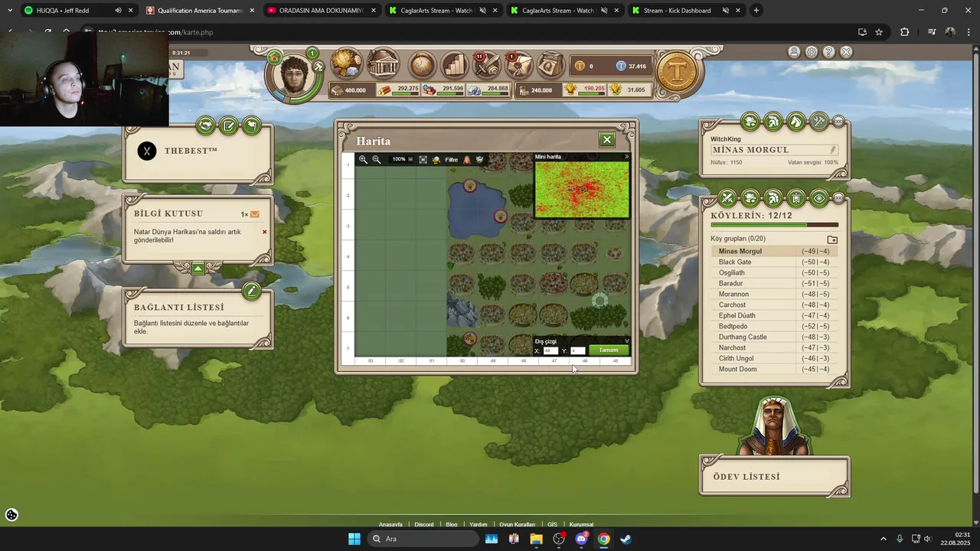The width and height of the screenshot is (980, 551).
Task: Click the Oyun Kuralları footer link
Action: pos(517,524)
